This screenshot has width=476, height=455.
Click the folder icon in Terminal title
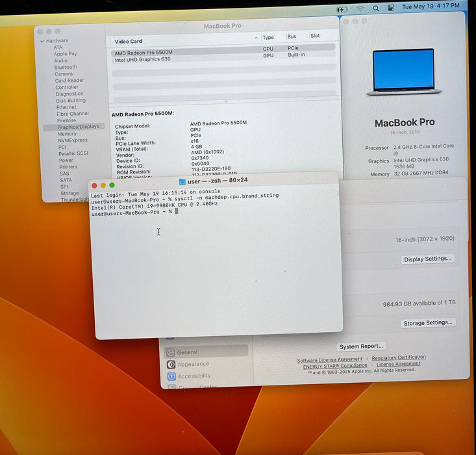(x=182, y=182)
